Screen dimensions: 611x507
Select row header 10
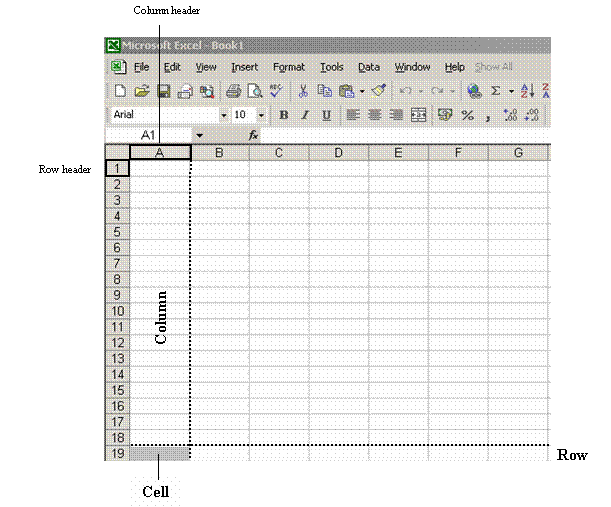point(117,311)
